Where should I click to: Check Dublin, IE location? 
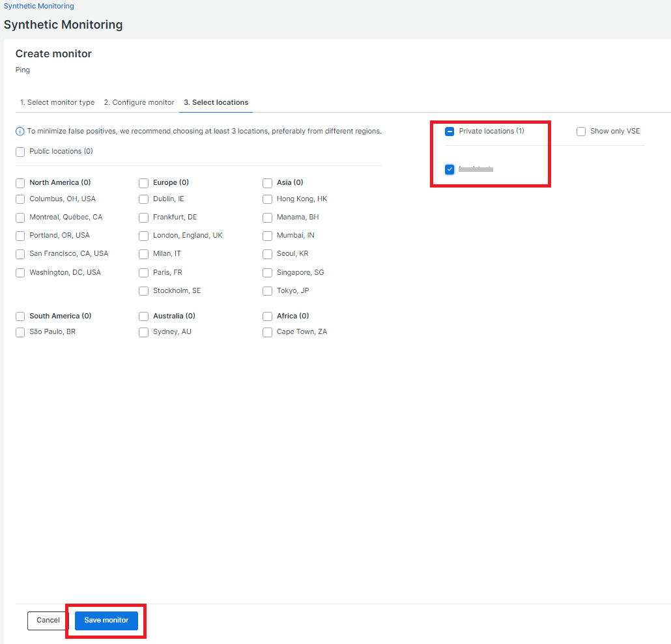(x=143, y=199)
